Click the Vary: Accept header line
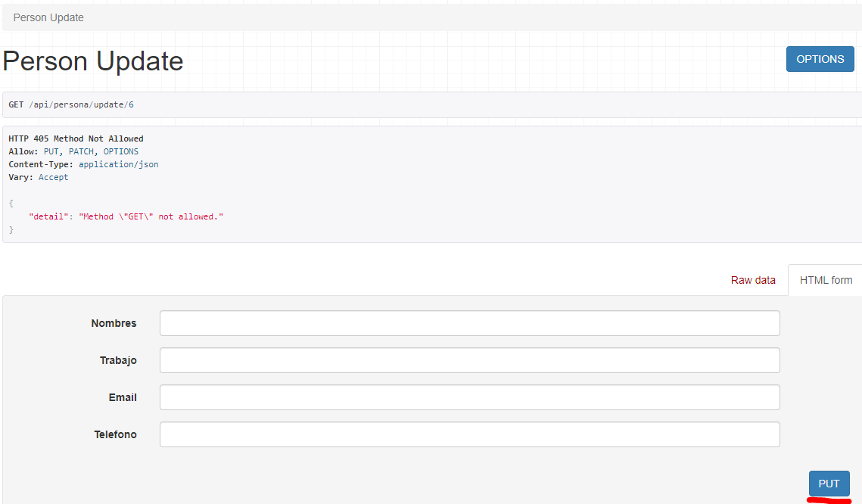Image resolution: width=862 pixels, height=504 pixels. pyautogui.click(x=39, y=177)
